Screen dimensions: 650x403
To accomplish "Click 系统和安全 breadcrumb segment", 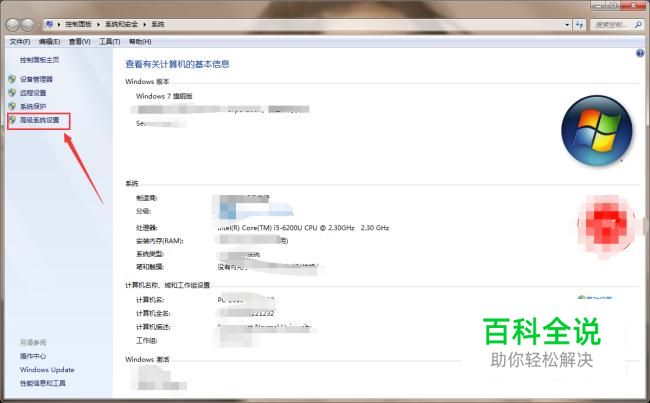I will pos(121,24).
